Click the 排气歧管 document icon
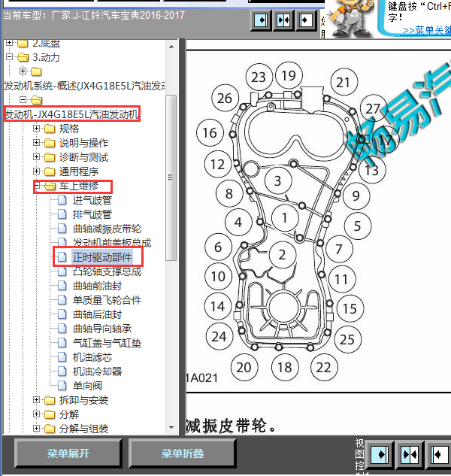The height and width of the screenshot is (476, 451). click(62, 214)
